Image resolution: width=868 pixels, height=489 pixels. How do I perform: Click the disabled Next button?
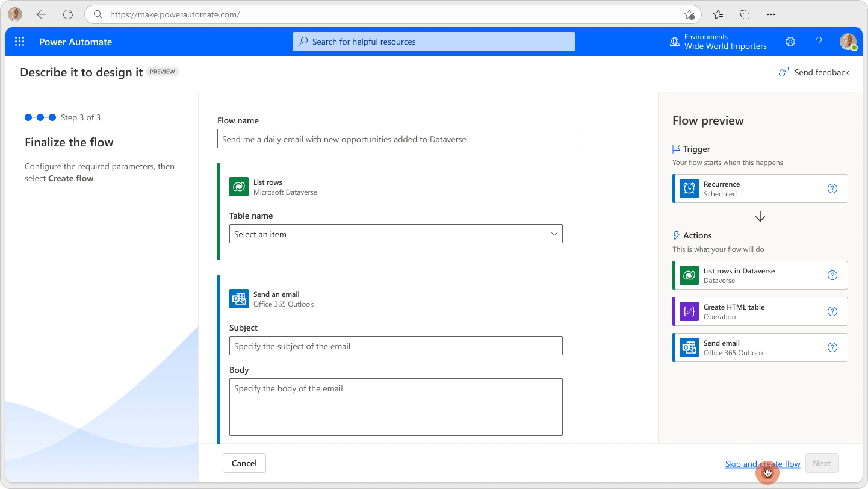coord(822,463)
